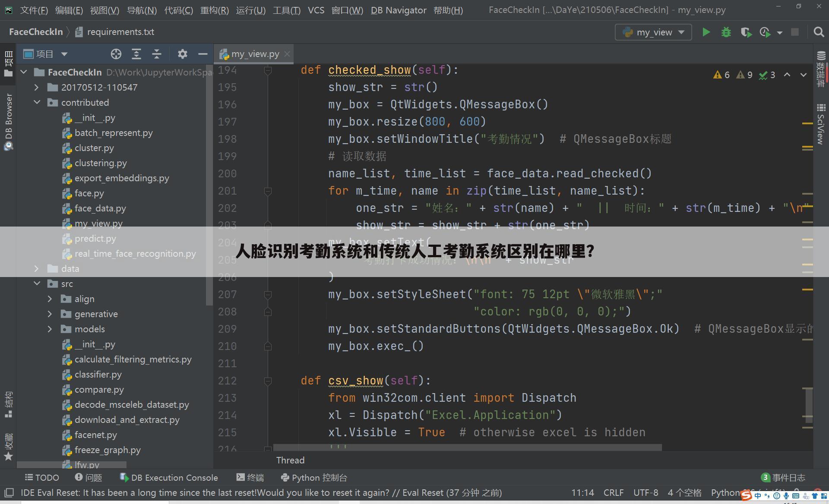
Task: Open the SciView side panel
Action: pos(821,124)
